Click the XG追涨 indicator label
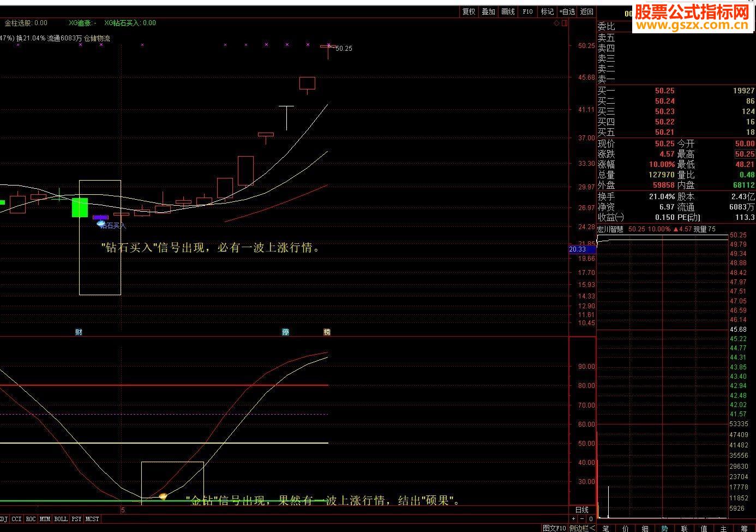756x532 pixels. [x=83, y=23]
